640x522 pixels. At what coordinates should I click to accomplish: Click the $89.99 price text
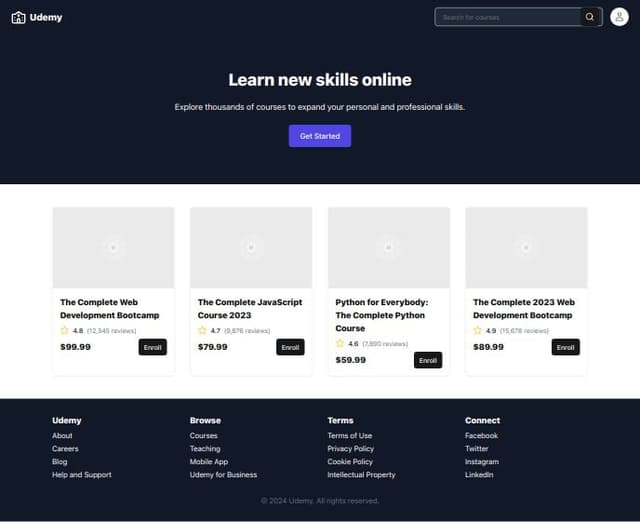tap(488, 347)
